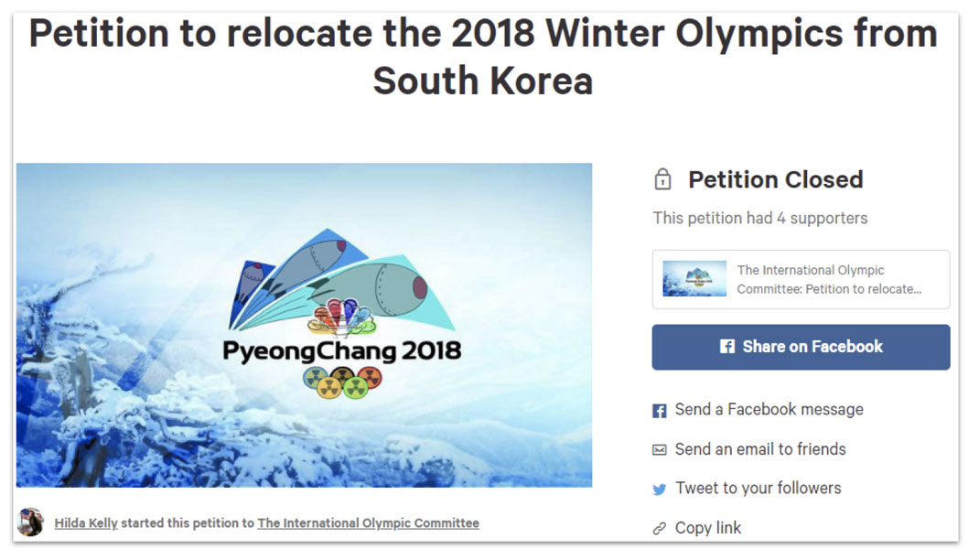Click the small petition thumbnail in the card
Viewport: 979px width, 560px height.
tap(694, 279)
